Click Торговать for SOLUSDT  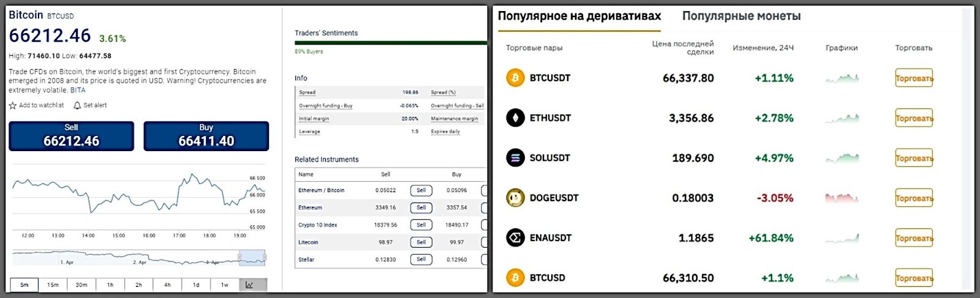pyautogui.click(x=914, y=158)
